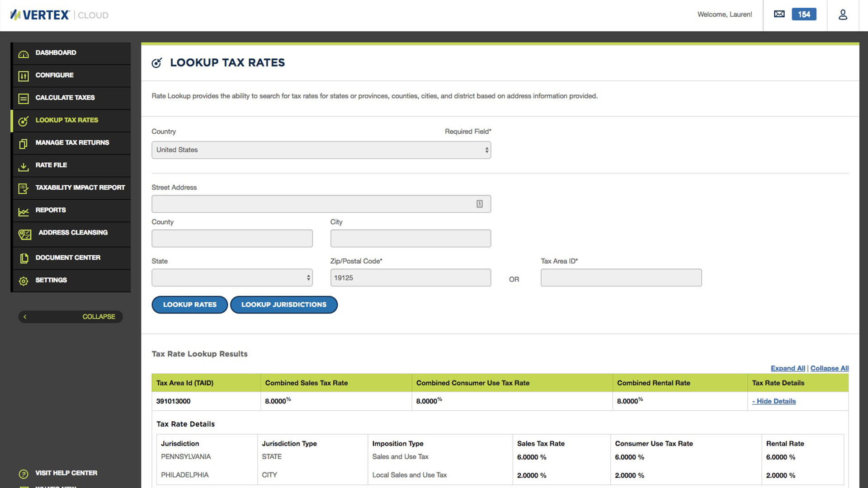The height and width of the screenshot is (488, 868).
Task: Collapse the sidebar navigation
Action: 71,316
